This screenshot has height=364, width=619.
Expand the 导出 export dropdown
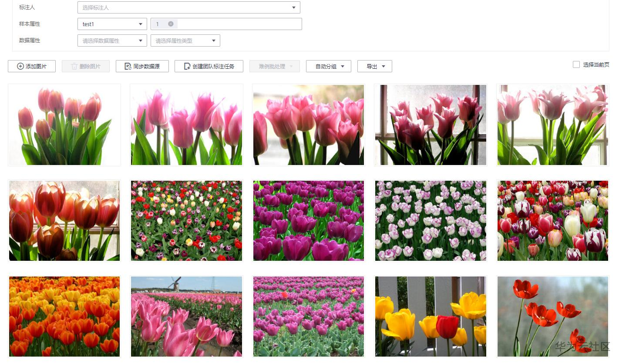384,66
